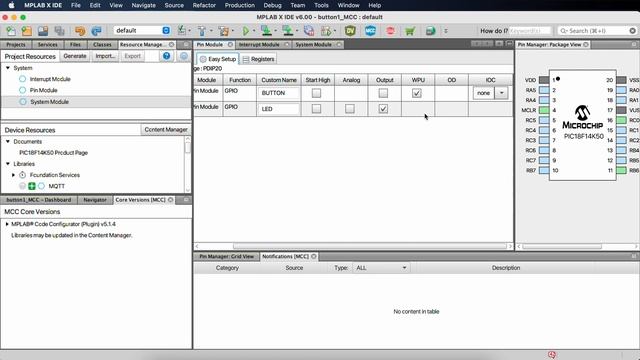Open the IOC none dropdown
Viewport: 640px width, 360px height.
click(x=502, y=93)
